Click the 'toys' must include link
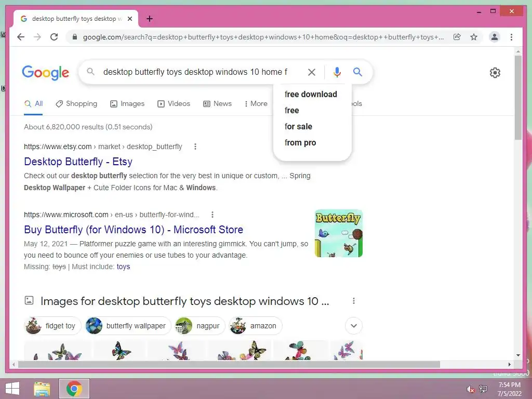Image resolution: width=532 pixels, height=399 pixels. tap(123, 267)
